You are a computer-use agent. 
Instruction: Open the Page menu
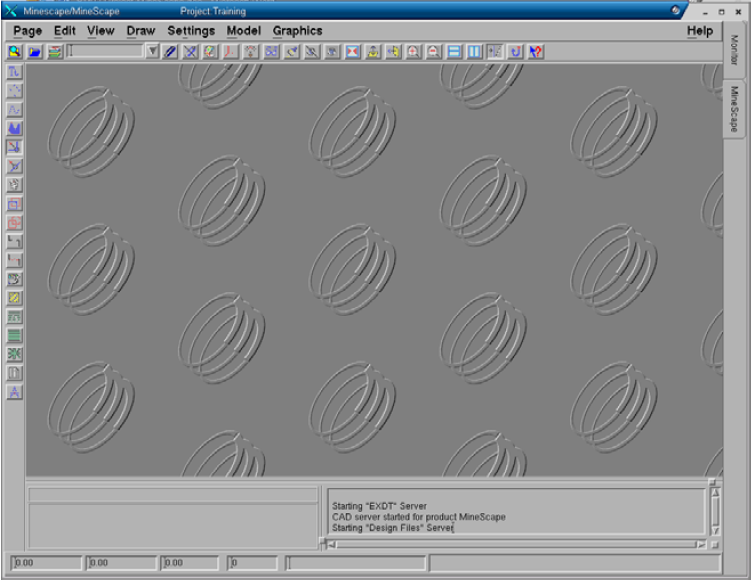click(x=27, y=31)
